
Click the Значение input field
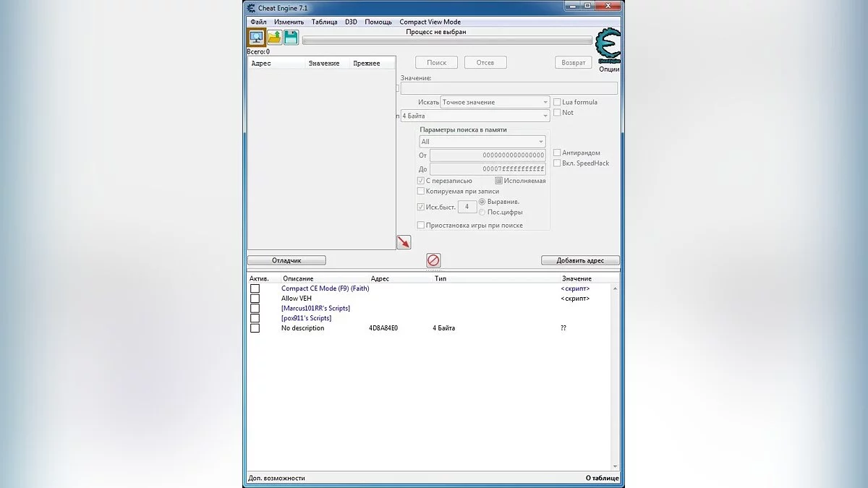coord(509,88)
